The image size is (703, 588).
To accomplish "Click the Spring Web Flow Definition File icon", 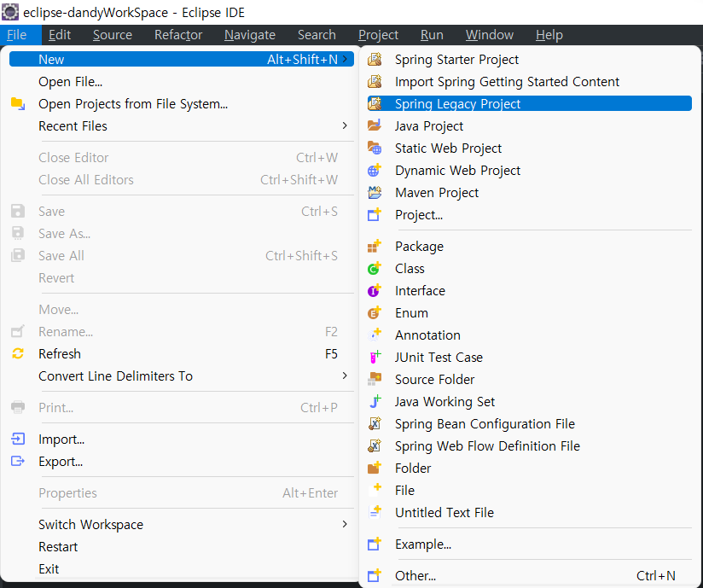I will (375, 445).
